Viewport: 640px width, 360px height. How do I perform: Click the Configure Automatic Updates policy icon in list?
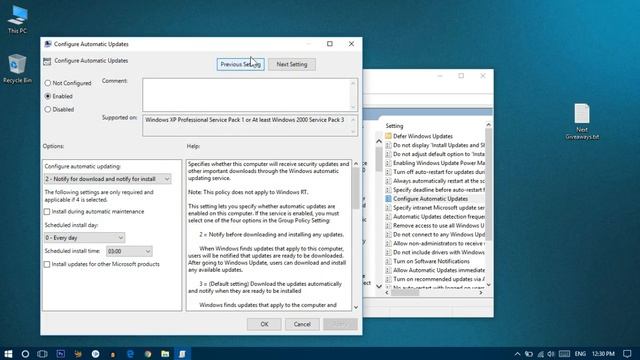[388, 199]
